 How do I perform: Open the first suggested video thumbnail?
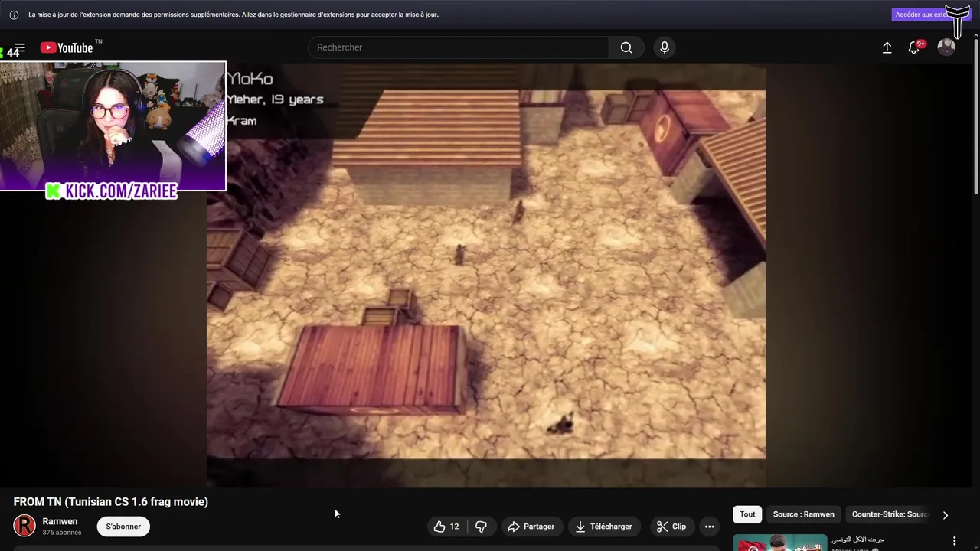(779, 543)
